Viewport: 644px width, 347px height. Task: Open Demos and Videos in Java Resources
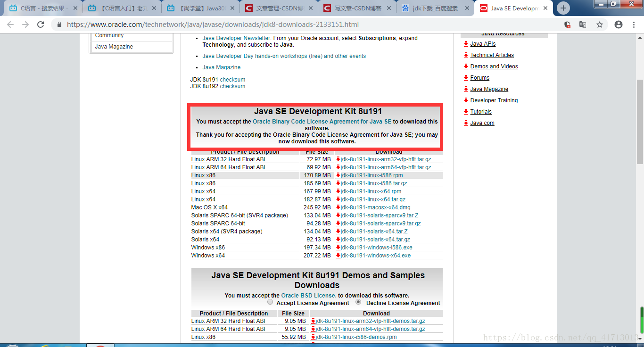coord(494,66)
